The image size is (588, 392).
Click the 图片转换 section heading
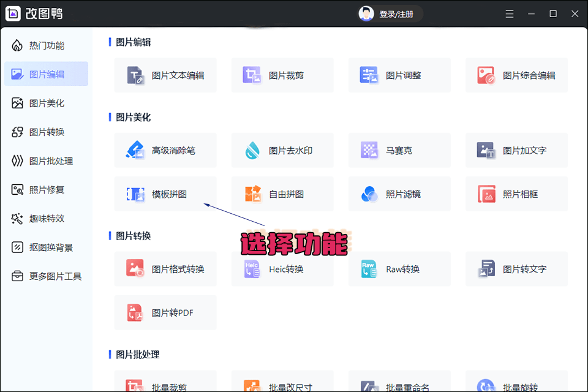tap(133, 236)
